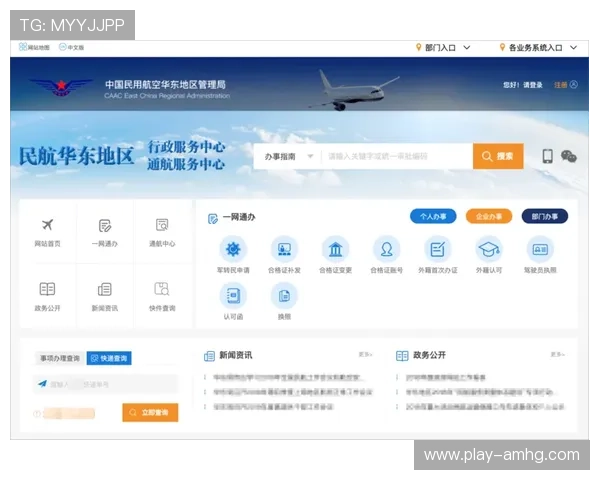600x480 pixels.
Task: Open the 网站地图 sitemap link
Action: (34, 47)
